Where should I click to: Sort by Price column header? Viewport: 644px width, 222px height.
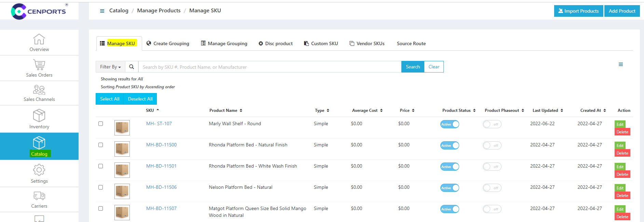tap(407, 110)
